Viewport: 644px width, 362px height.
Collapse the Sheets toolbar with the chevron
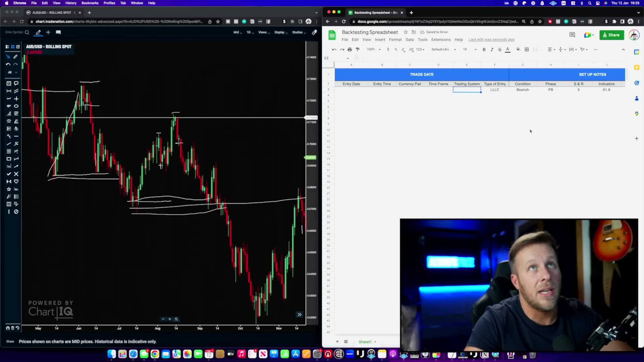point(624,49)
